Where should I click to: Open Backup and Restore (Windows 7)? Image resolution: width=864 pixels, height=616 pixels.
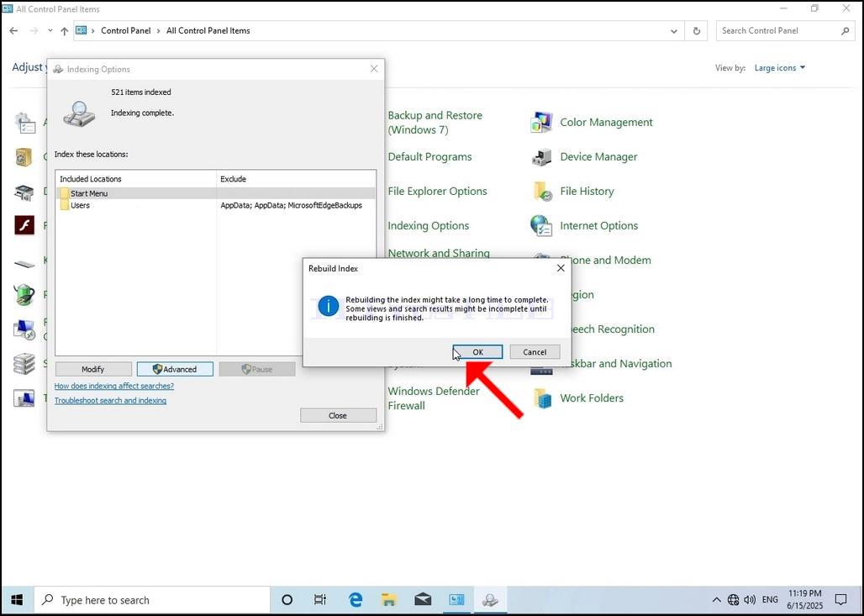tap(435, 123)
